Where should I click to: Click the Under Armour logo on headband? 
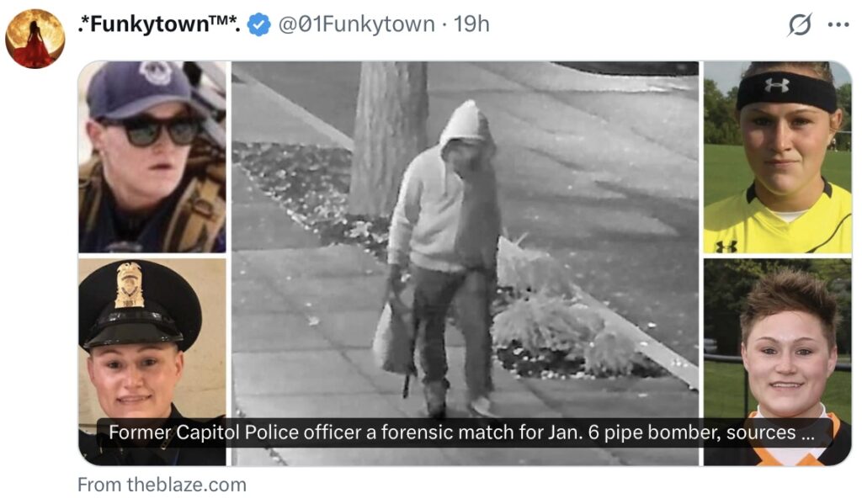[x=777, y=85]
